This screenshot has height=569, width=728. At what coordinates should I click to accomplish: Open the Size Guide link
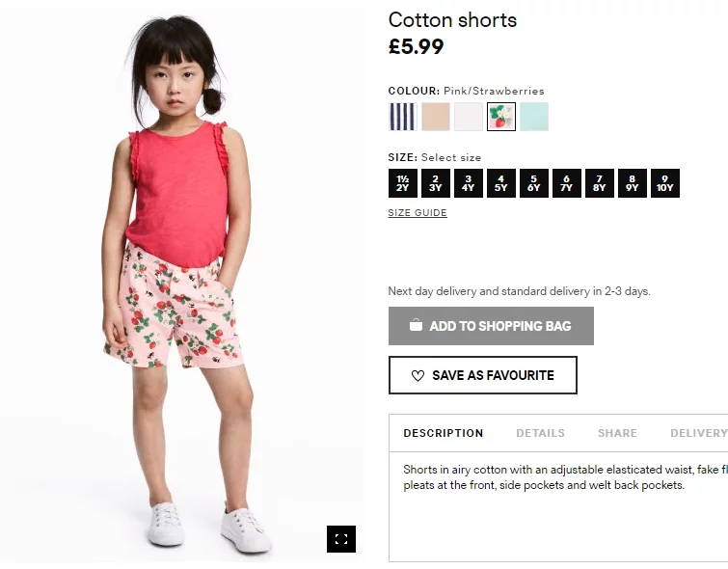(418, 213)
